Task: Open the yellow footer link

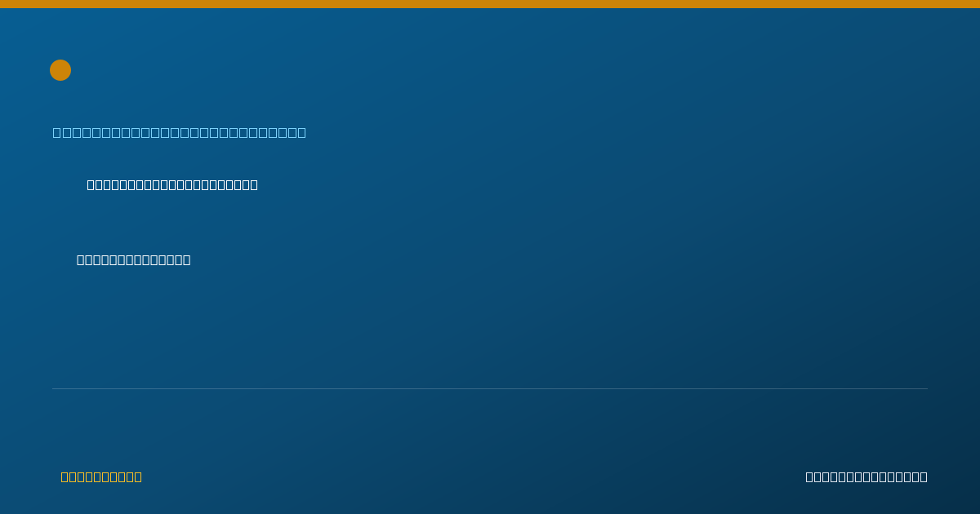Action: (101, 476)
